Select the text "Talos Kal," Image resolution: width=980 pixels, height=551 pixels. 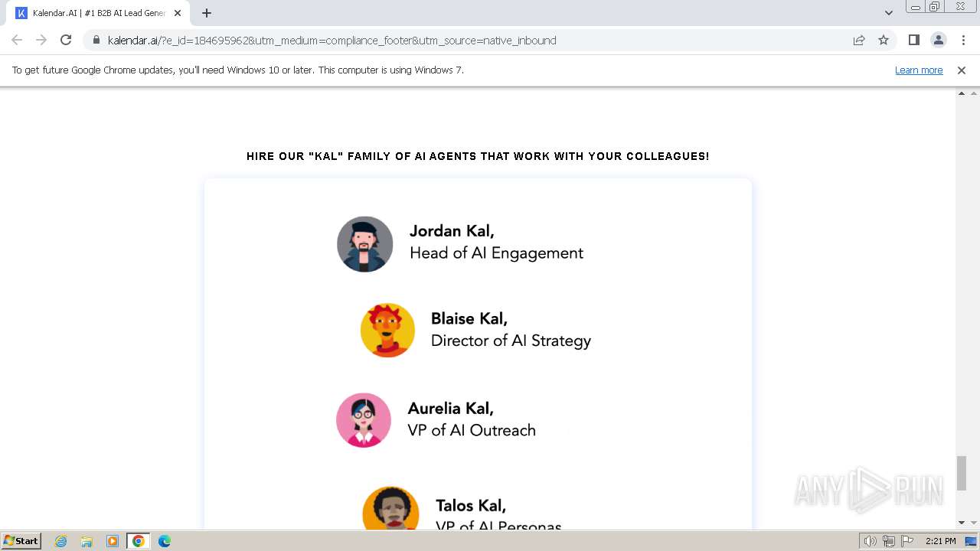coord(471,506)
